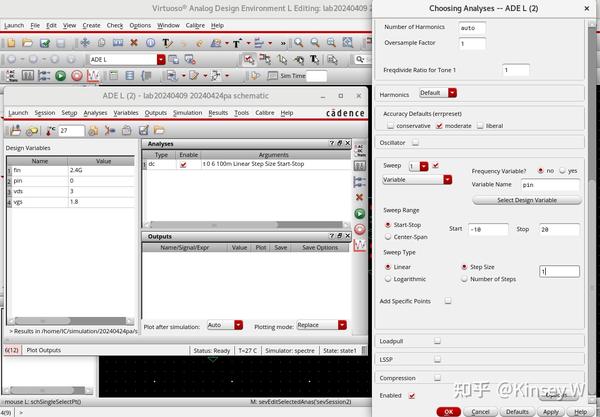Open the Plot after simulation Auto dropdown
Viewport: 600px width, 417px height.
coord(225,325)
